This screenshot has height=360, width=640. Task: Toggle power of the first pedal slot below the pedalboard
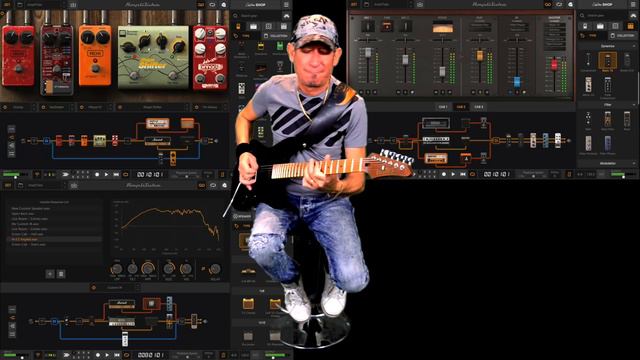pos(5,107)
